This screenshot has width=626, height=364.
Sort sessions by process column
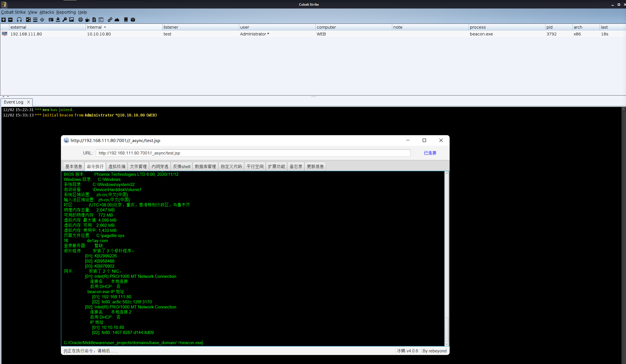click(x=507, y=27)
